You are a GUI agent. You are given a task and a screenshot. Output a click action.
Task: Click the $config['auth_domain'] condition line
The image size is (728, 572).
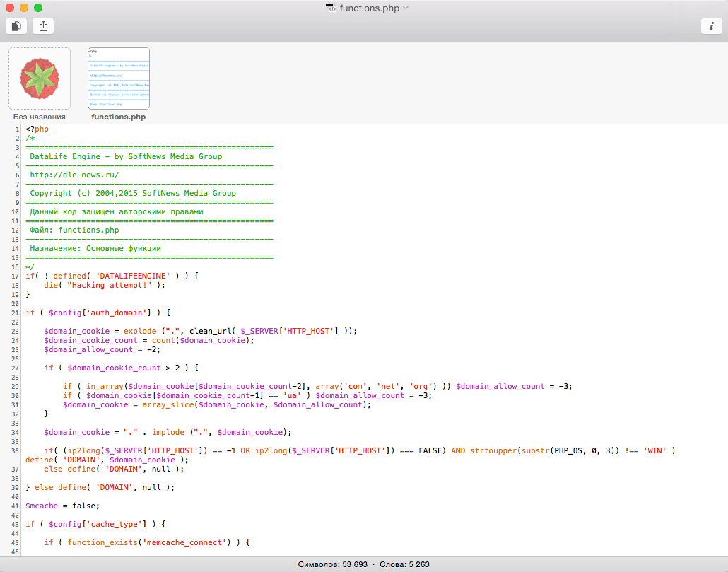tap(98, 313)
